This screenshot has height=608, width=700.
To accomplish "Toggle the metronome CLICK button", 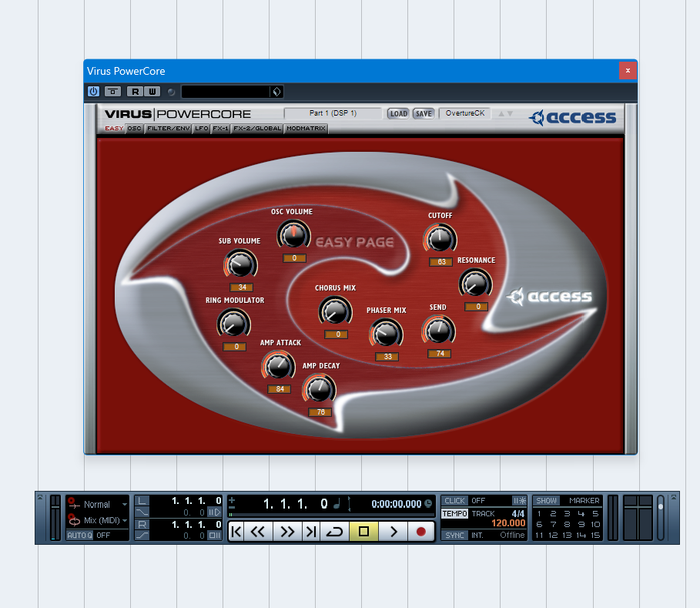I will [454, 501].
